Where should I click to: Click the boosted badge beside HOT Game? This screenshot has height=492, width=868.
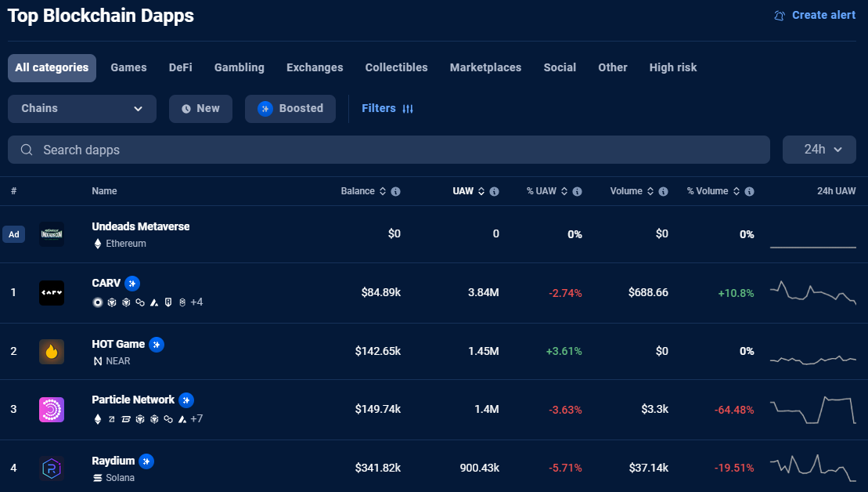(x=157, y=345)
